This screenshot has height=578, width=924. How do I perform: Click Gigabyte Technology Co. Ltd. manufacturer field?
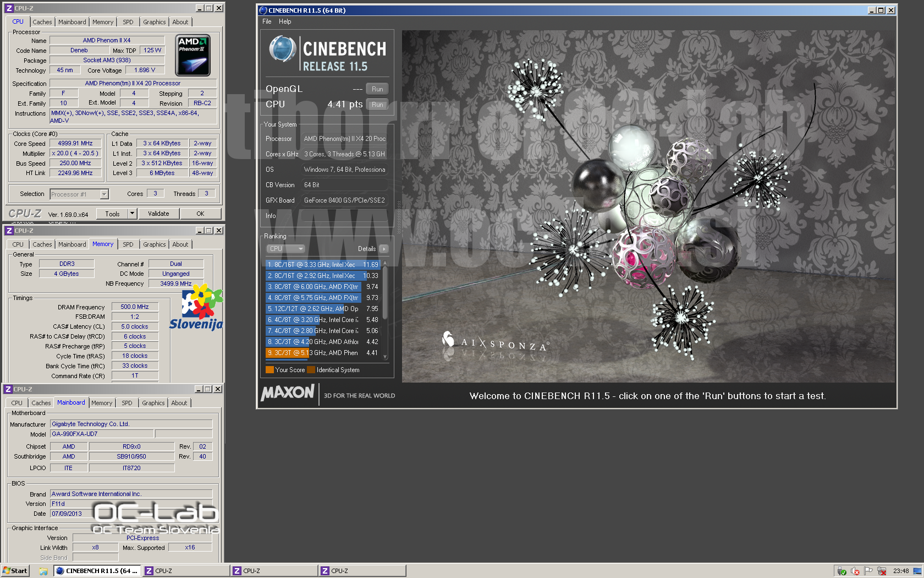[131, 424]
